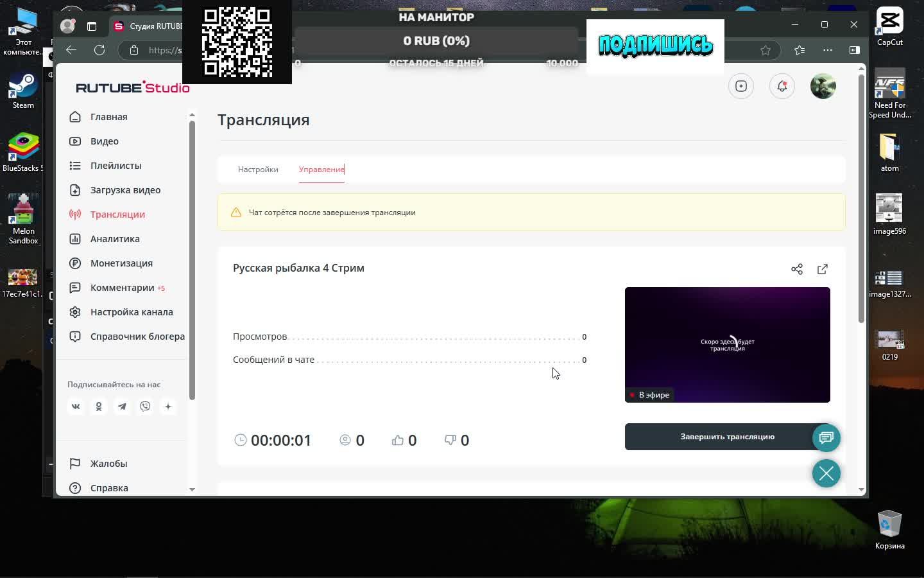
Task: Bookmark the page with the star icon
Action: (766, 50)
